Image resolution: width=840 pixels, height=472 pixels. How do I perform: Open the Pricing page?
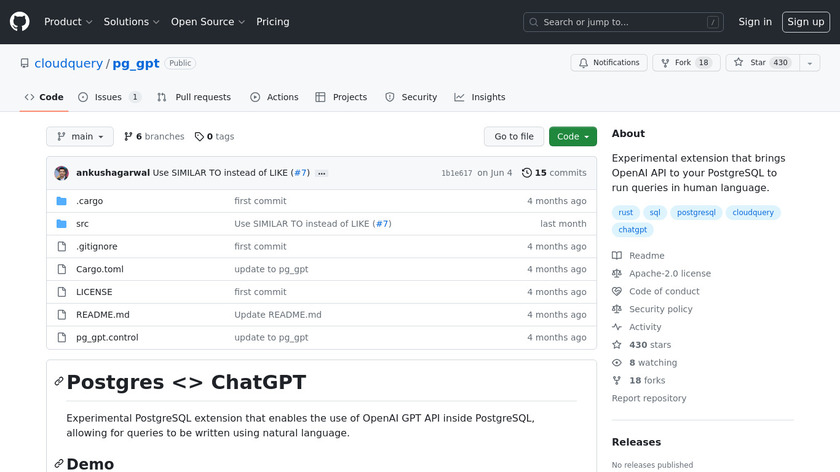coord(273,22)
